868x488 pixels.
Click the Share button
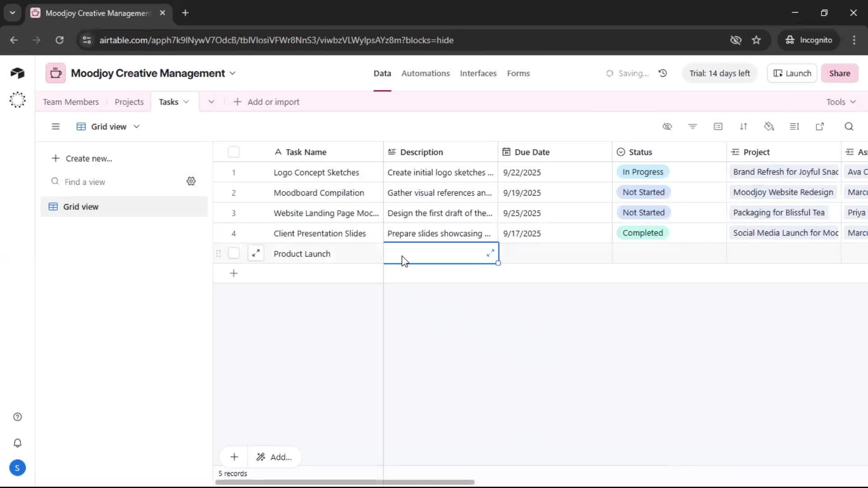pyautogui.click(x=840, y=73)
